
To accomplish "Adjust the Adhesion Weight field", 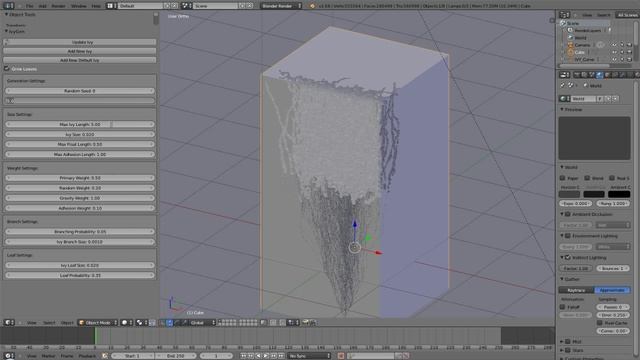I will pos(80,208).
